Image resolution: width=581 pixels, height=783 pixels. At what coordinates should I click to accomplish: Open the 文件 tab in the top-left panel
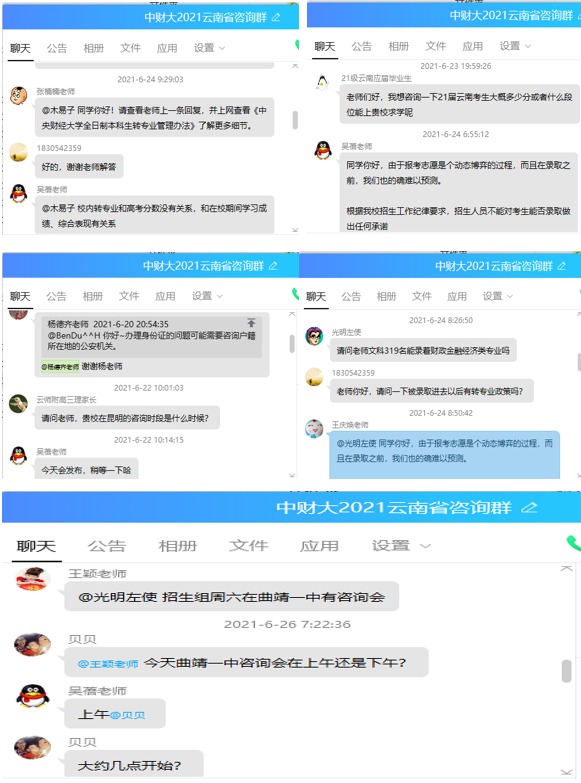pos(130,48)
